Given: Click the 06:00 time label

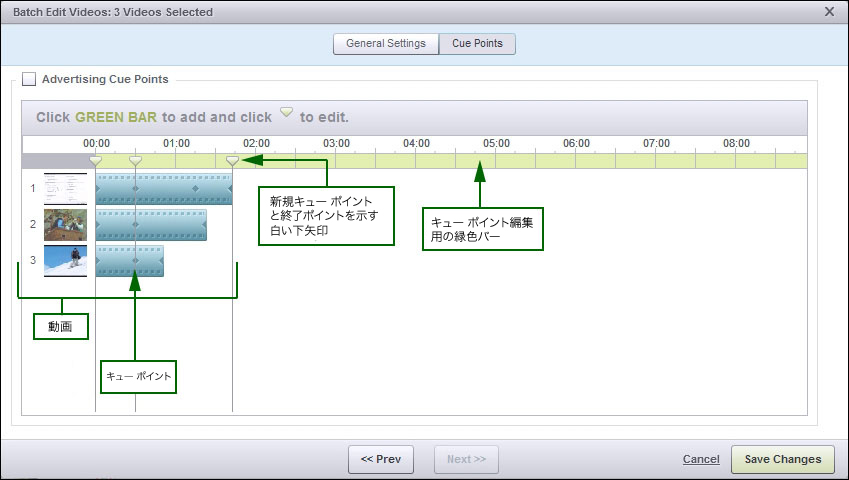Looking at the screenshot, I should pos(576,143).
